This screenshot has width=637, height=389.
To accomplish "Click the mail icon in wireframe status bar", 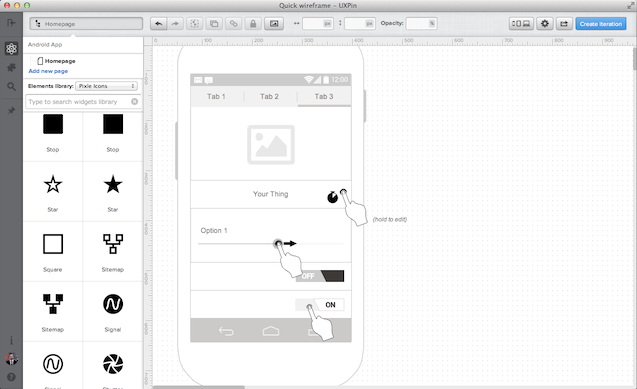I will point(198,80).
